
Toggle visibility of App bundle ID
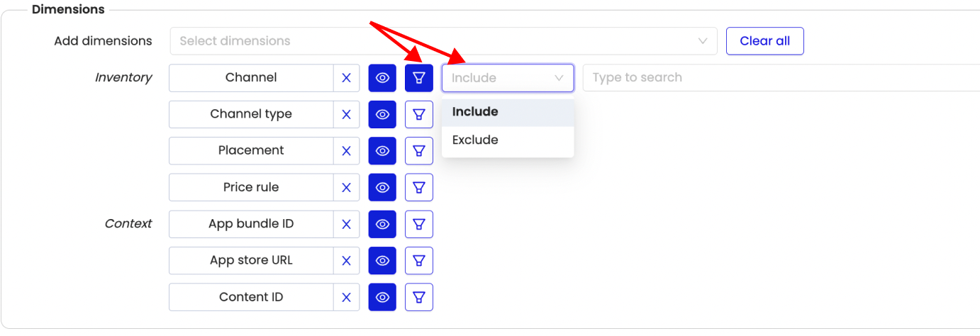pos(382,224)
